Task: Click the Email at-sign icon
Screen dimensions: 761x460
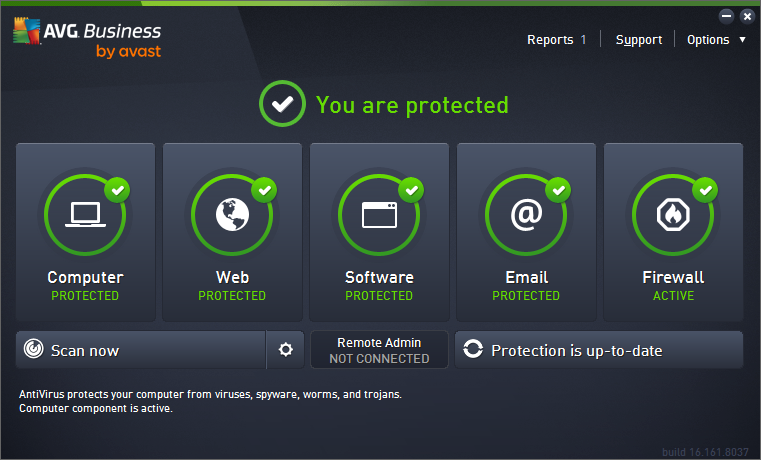Action: pos(526,215)
